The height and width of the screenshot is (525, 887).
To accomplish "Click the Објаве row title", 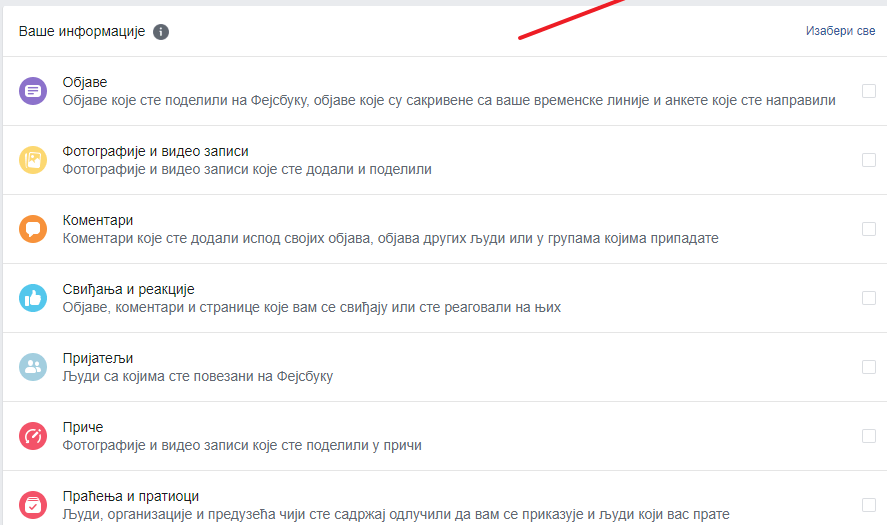I will coord(85,82).
